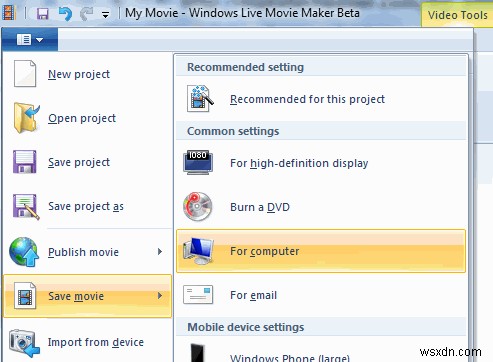Click the greyed Redo arrow in title bar
The width and height of the screenshot is (493, 362).
(87, 14)
